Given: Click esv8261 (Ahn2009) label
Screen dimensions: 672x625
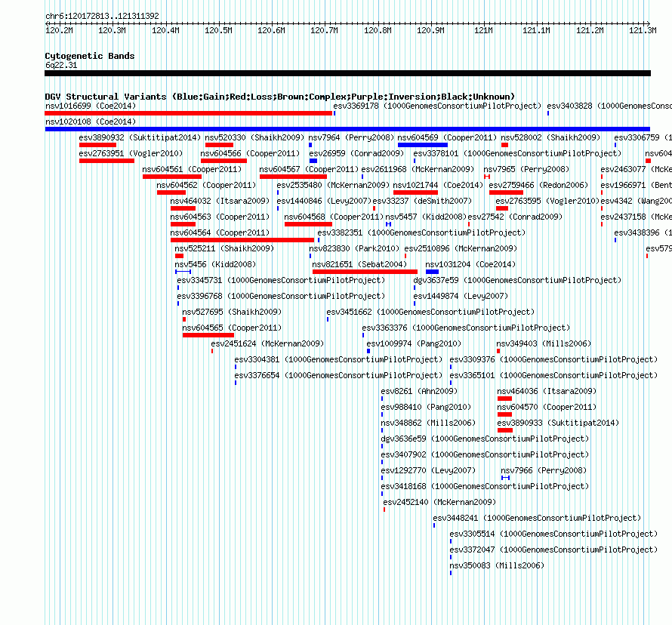Looking at the screenshot, I should (x=419, y=391).
